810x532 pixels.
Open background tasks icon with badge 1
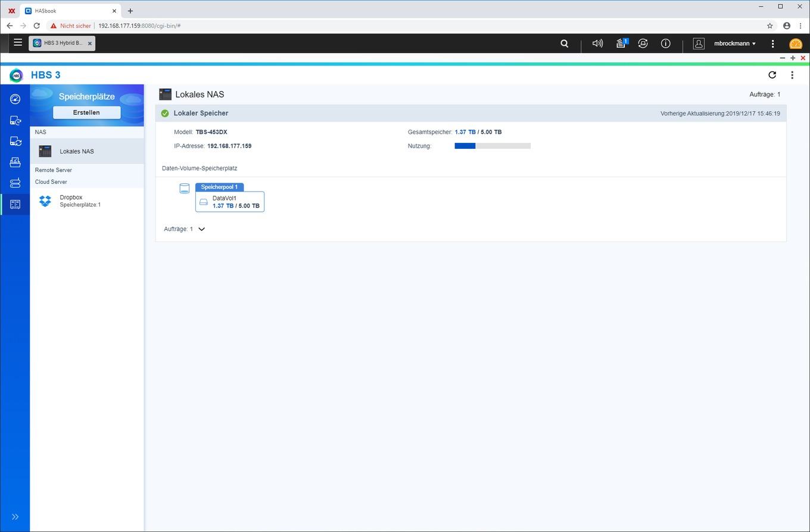(x=622, y=43)
